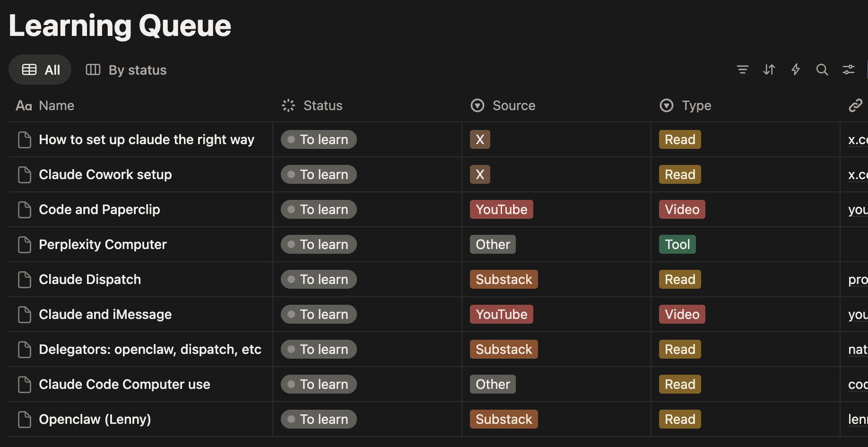868x447 pixels.
Task: Click the YouTube tag for Claude and iMessage
Action: [501, 315]
